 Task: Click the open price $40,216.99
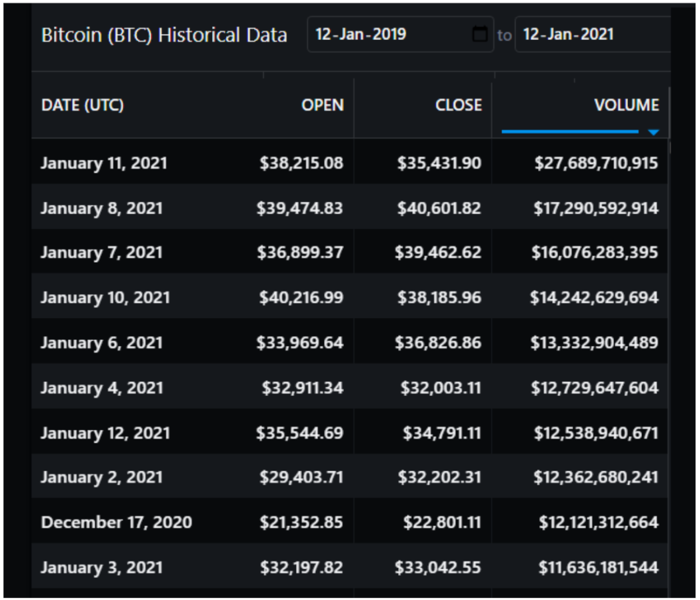coord(301,297)
